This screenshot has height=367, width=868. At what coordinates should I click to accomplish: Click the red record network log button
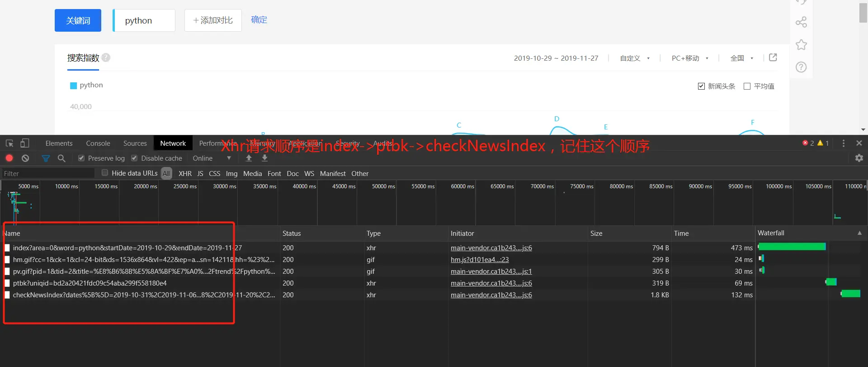click(x=9, y=158)
